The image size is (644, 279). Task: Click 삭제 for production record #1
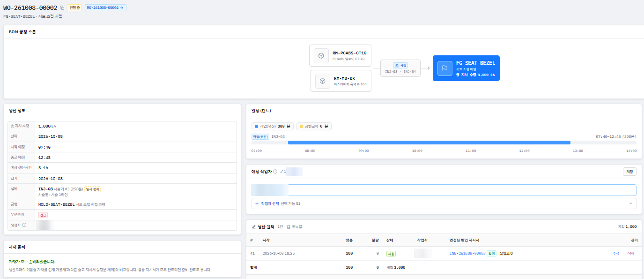pyautogui.click(x=631, y=254)
